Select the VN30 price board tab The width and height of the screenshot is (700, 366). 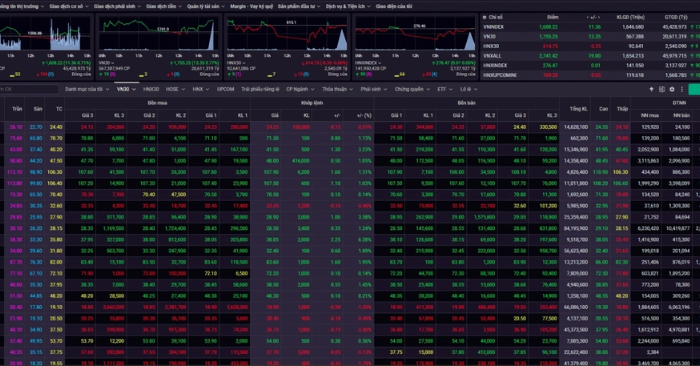[x=126, y=89]
